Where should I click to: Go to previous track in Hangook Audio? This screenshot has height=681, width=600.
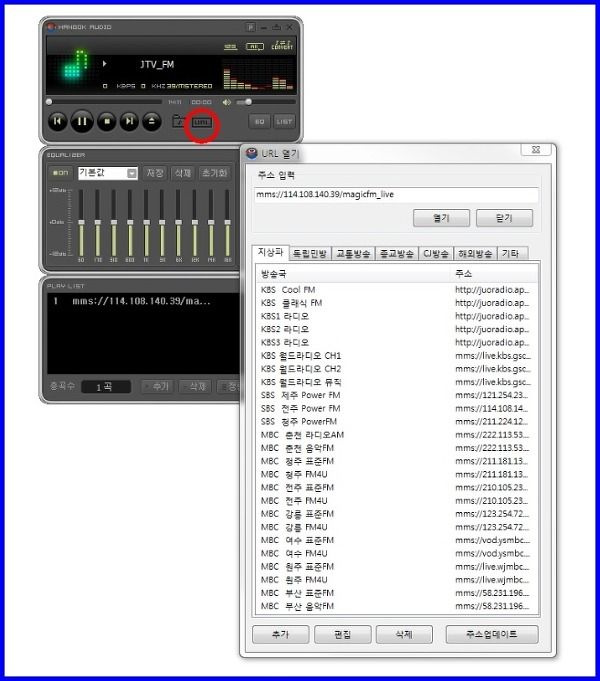point(57,121)
